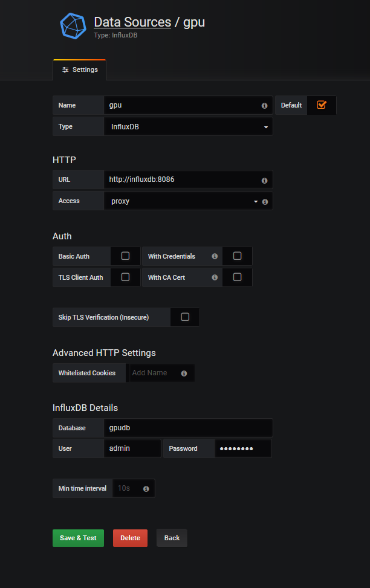Click the Password input field
The image size is (370, 588).
pyautogui.click(x=243, y=448)
